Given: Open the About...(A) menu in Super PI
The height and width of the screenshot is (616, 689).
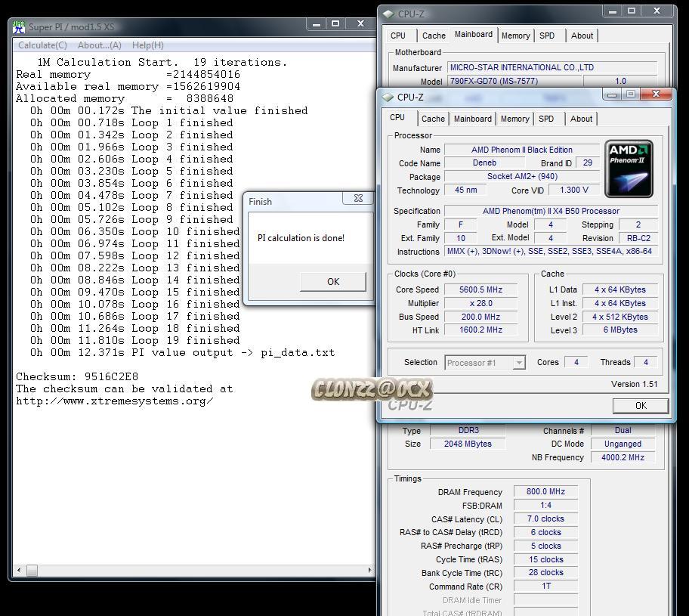Looking at the screenshot, I should click(x=99, y=45).
